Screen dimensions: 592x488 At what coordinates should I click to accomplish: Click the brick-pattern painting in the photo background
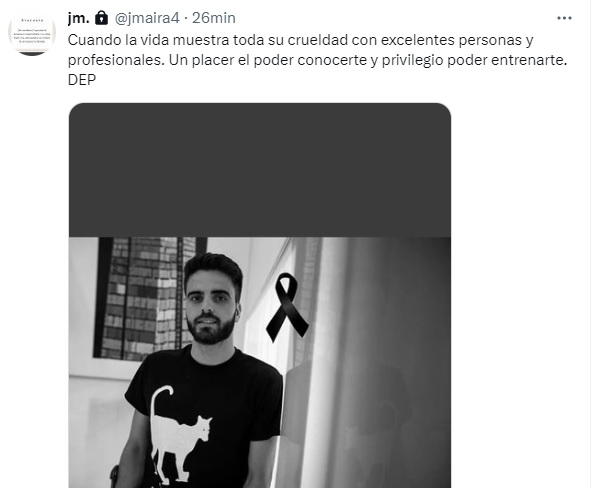[149, 297]
